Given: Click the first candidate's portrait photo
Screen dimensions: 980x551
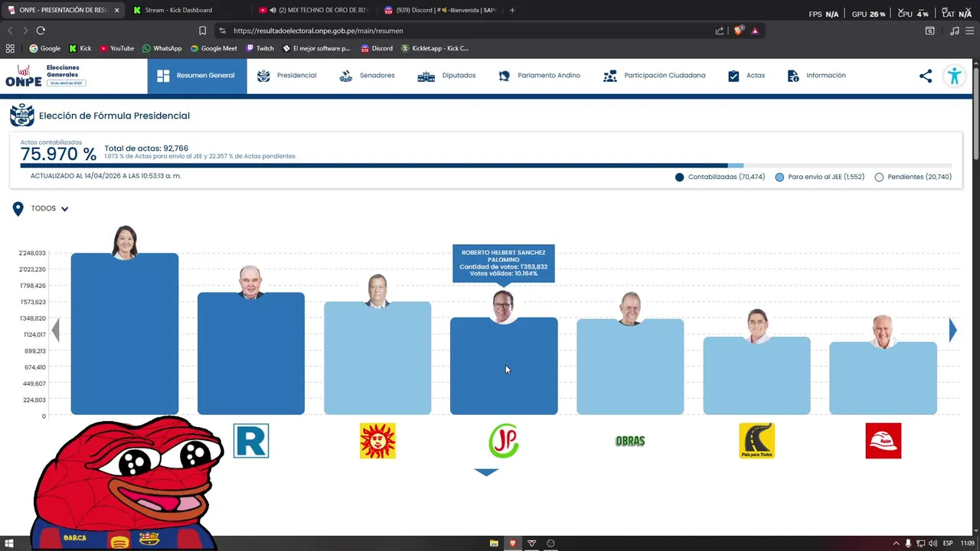Looking at the screenshot, I should (125, 243).
